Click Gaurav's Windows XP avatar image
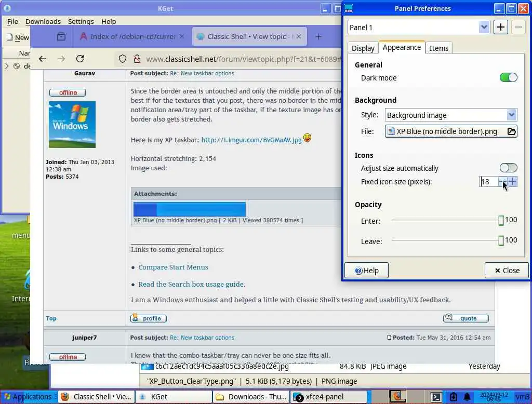This screenshot has height=404, width=532. (x=72, y=125)
